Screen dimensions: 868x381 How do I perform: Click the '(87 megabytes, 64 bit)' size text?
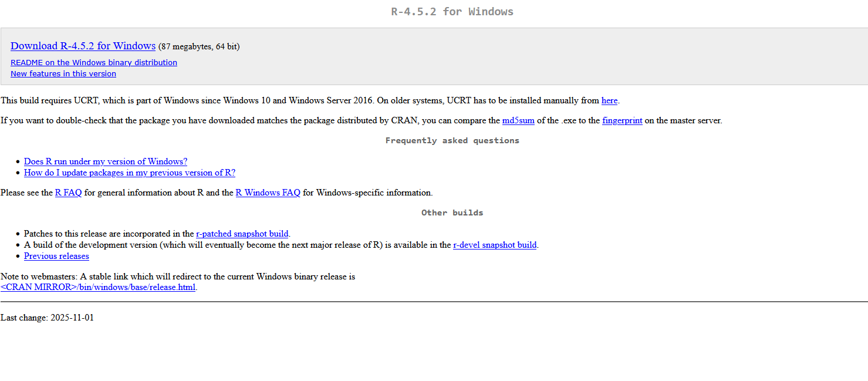(199, 46)
